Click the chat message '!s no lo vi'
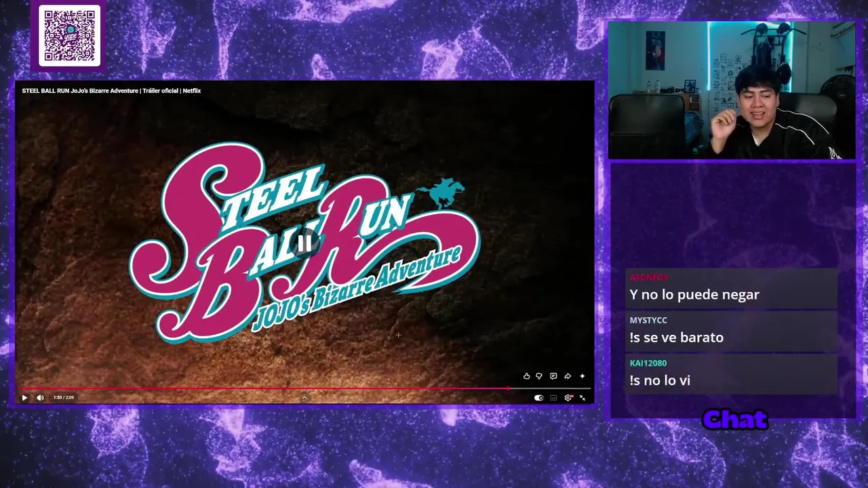 pos(660,380)
